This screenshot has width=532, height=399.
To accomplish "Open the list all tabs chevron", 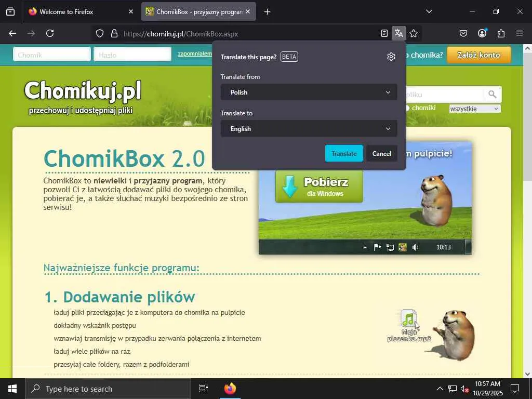I will [x=429, y=11].
